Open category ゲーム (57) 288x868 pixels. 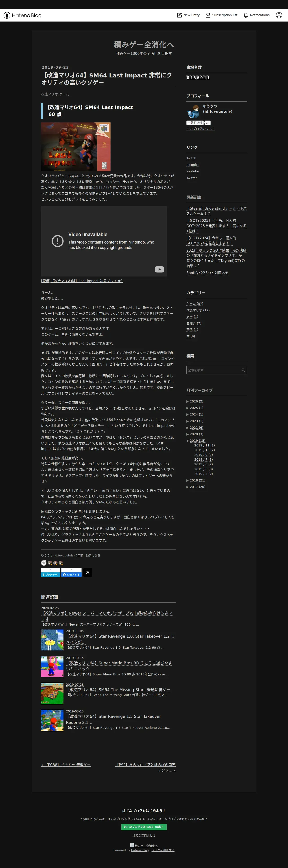point(195,304)
